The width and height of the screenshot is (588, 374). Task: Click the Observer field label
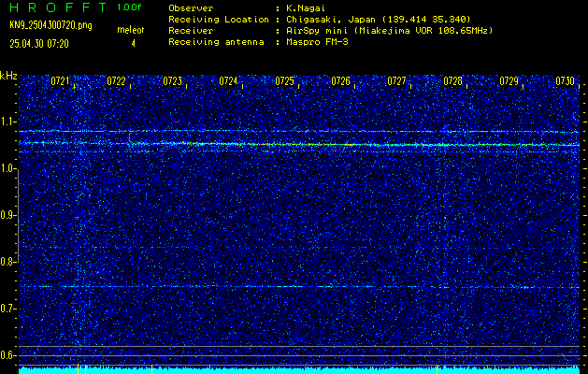191,8
